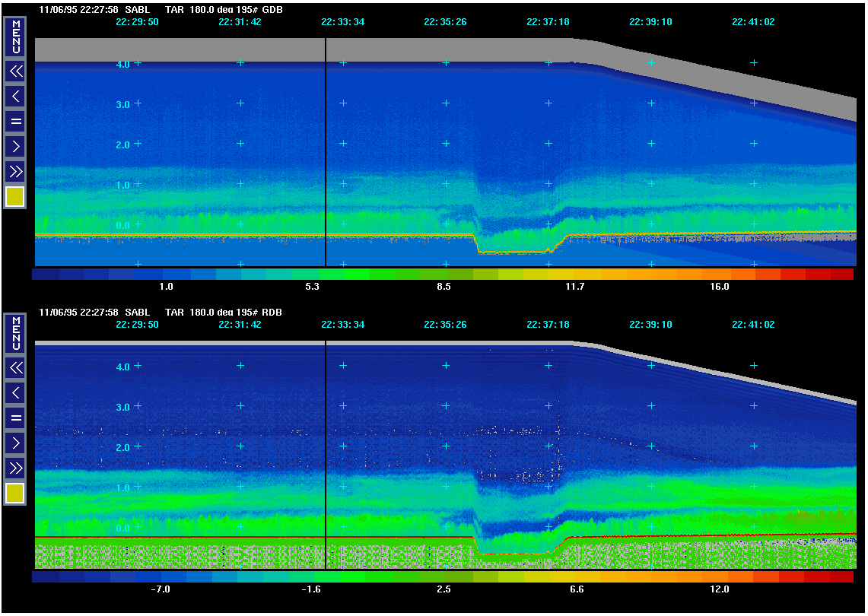Select the 22:35:26 time label in the top panel
Image resolution: width=868 pixels, height=616 pixels.
coord(445,22)
